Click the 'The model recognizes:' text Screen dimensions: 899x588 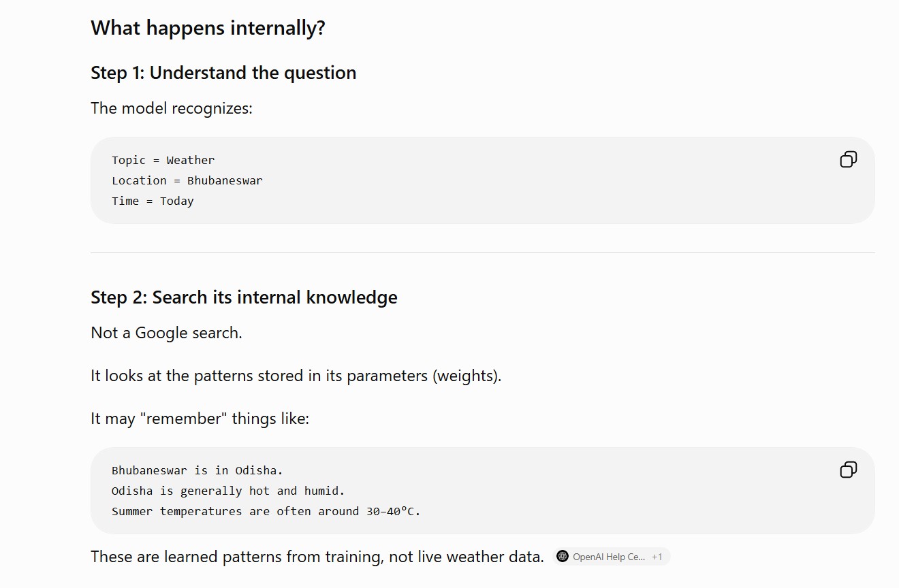[x=172, y=108]
